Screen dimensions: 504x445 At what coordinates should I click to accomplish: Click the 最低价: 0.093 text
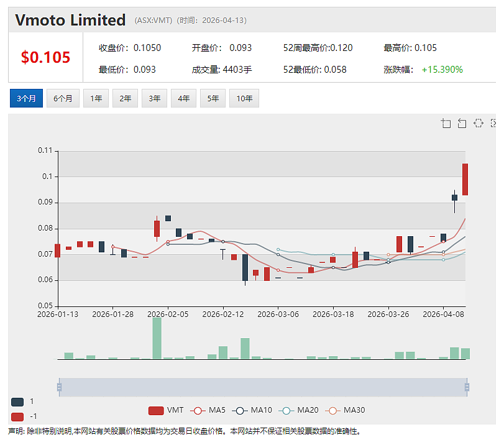point(127,70)
